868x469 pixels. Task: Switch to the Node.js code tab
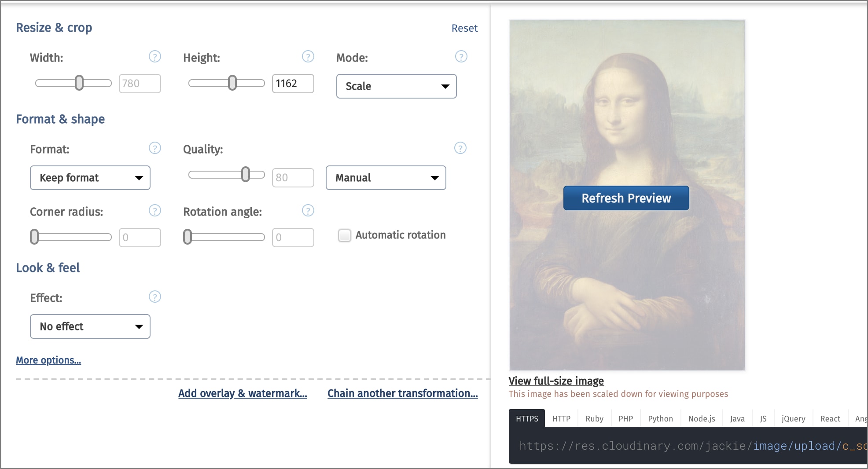702,418
